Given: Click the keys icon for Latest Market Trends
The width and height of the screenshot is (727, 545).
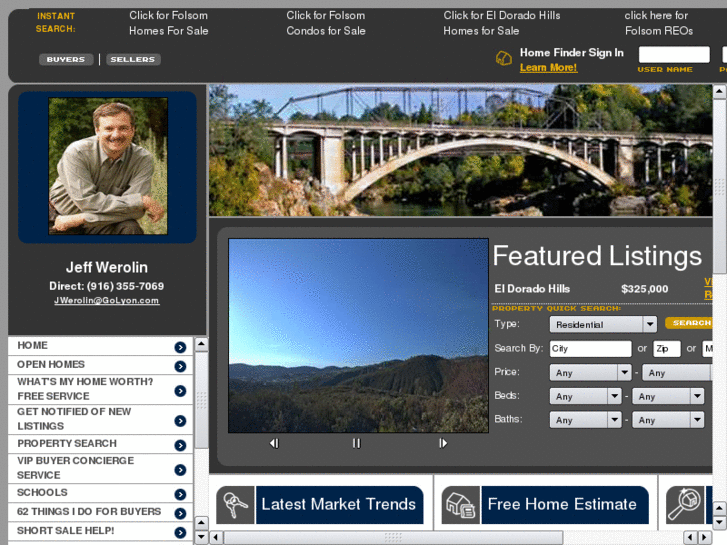Looking at the screenshot, I should pyautogui.click(x=236, y=505).
